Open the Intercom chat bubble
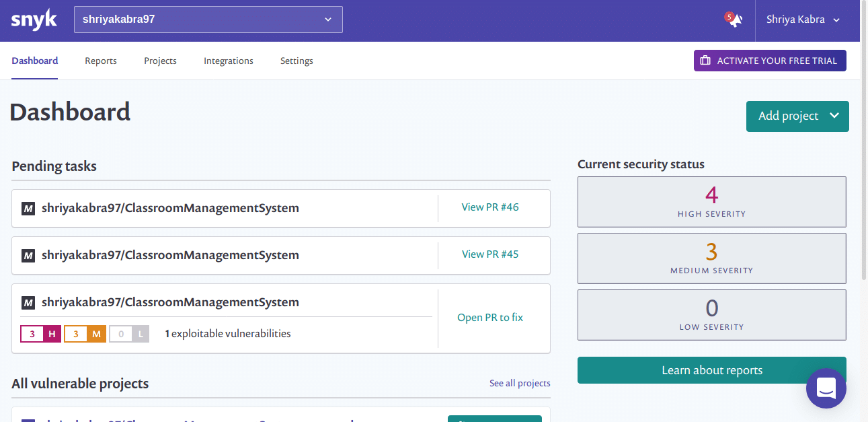 point(826,388)
